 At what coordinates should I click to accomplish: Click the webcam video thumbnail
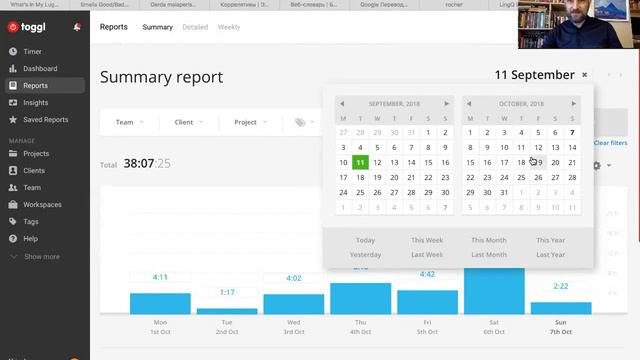[579, 24]
